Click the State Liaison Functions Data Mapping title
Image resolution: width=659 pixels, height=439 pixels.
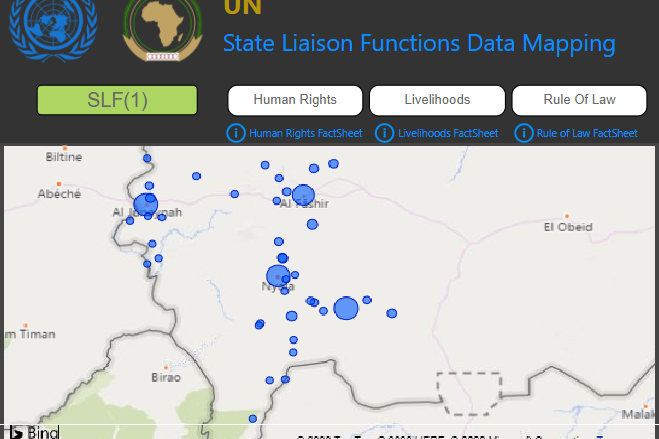pos(419,43)
